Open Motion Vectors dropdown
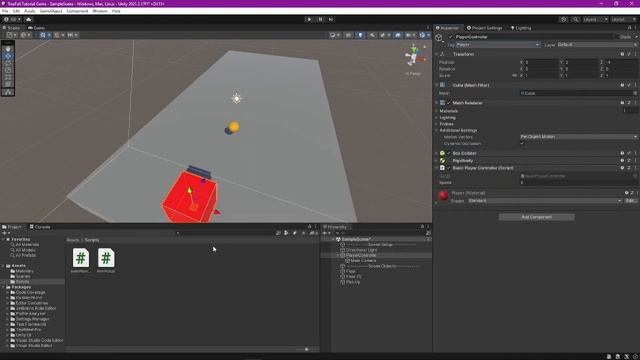 coord(578,137)
